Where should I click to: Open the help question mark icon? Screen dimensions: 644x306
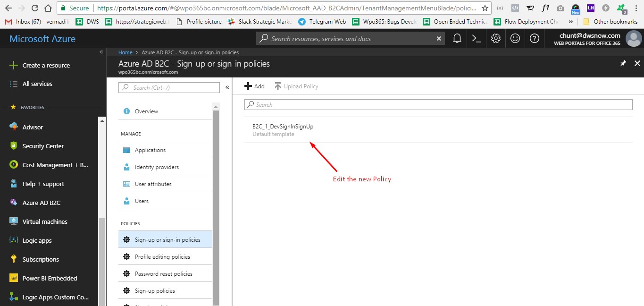[x=535, y=39]
